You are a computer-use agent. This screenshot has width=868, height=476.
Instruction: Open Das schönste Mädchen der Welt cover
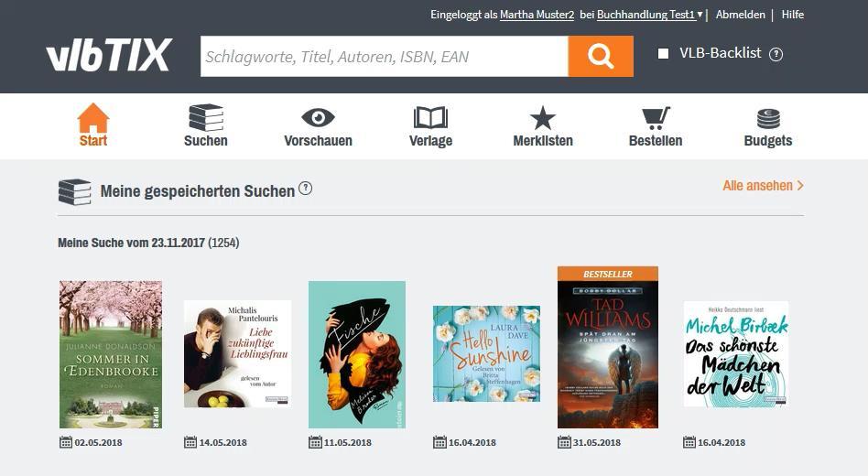click(x=736, y=353)
